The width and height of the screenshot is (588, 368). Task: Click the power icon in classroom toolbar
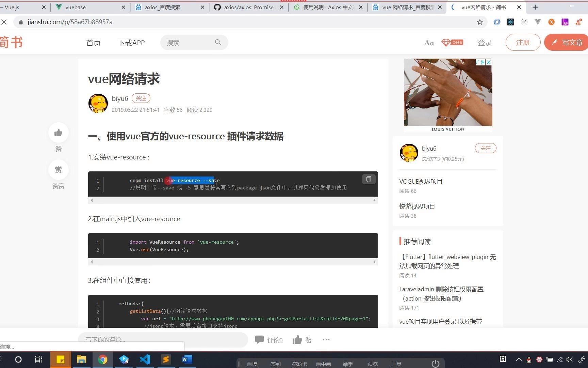coord(436,364)
